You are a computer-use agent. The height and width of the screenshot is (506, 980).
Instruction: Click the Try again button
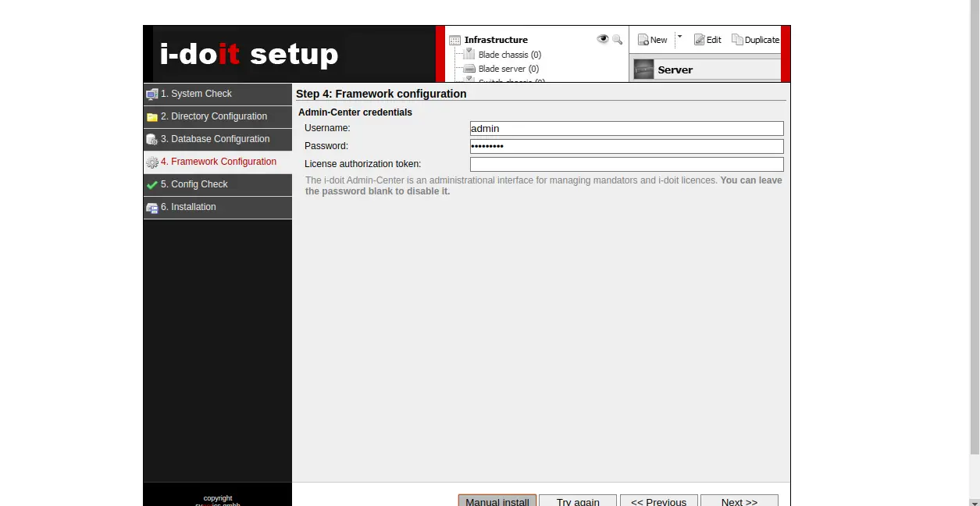pos(578,501)
